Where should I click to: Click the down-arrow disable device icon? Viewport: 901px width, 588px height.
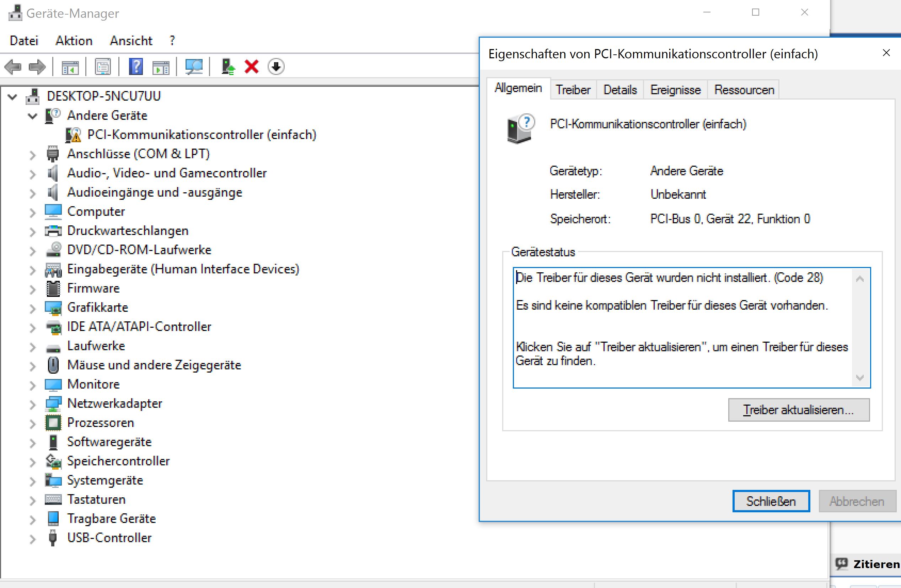[276, 67]
